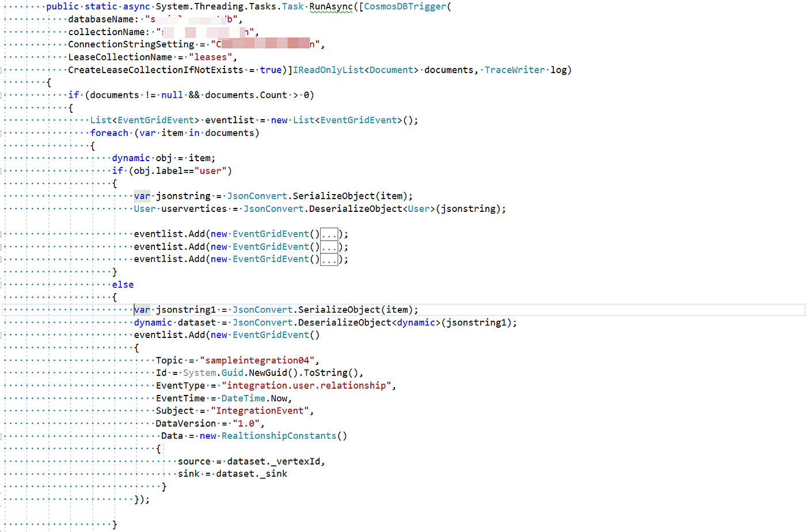
Task: Click dataset._vertexId in the source assignment
Action: click(273, 461)
